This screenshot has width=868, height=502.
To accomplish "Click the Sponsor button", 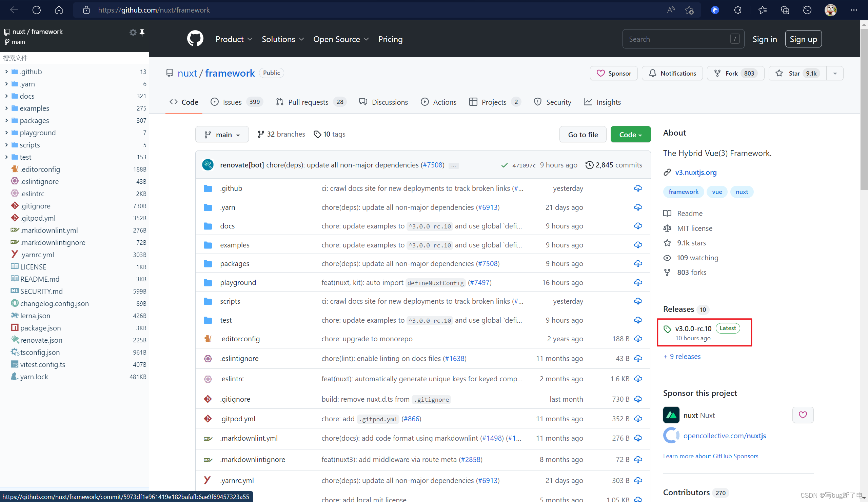I will pos(613,73).
